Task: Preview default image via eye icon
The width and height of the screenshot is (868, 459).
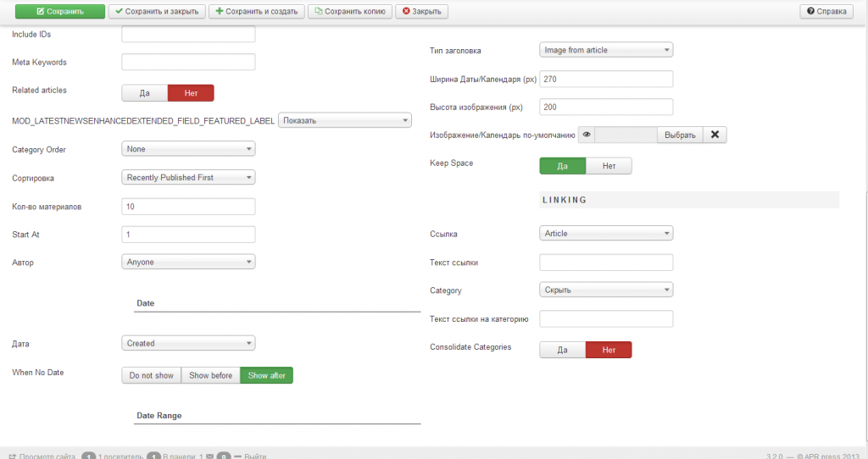Action: [587, 135]
